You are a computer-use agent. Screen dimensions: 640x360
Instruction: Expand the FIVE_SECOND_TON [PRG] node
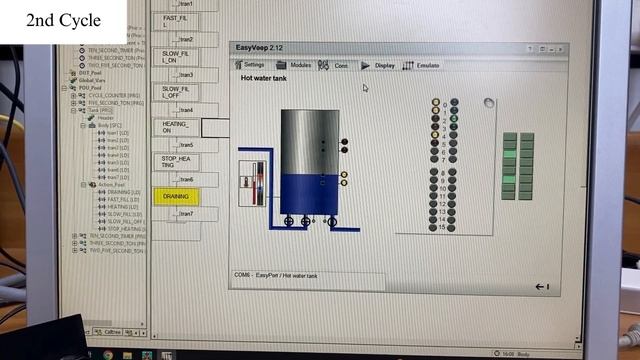pyautogui.click(x=73, y=103)
